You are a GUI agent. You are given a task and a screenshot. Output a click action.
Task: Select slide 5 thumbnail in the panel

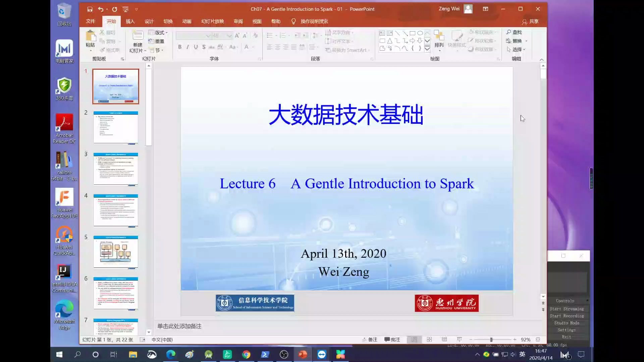point(115,252)
